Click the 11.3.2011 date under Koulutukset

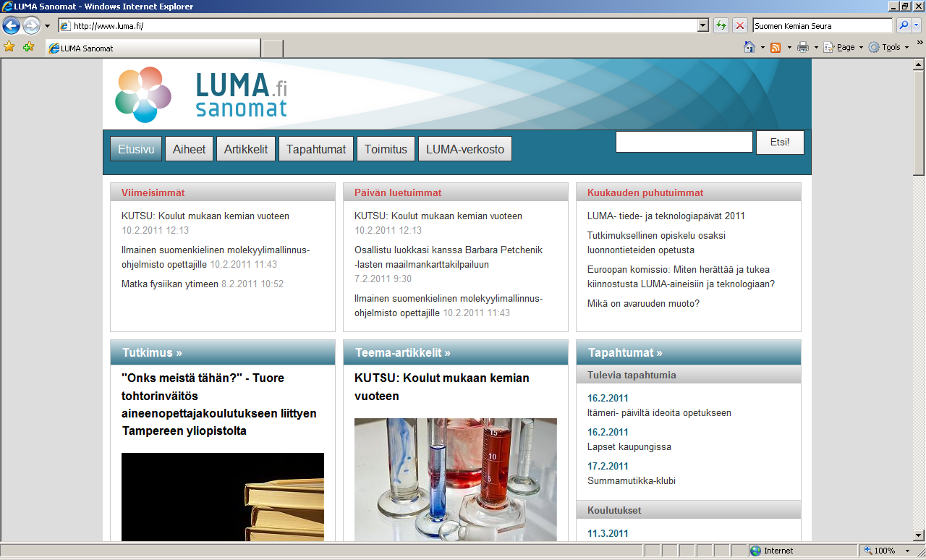pos(608,533)
